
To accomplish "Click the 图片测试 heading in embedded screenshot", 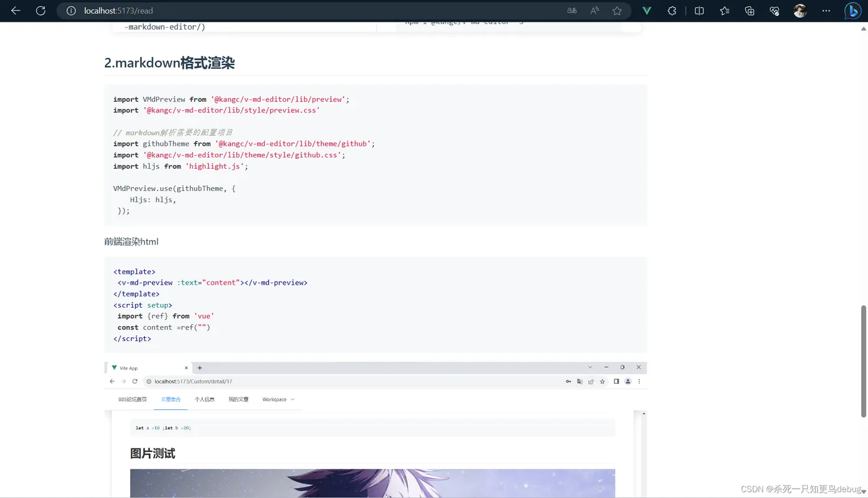I will tap(153, 454).
